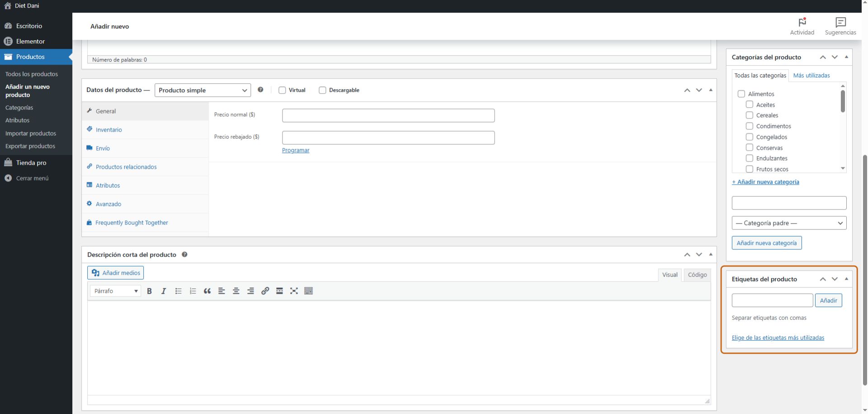Click the fullscreen editor icon
This screenshot has height=414, width=868.
coord(294,291)
